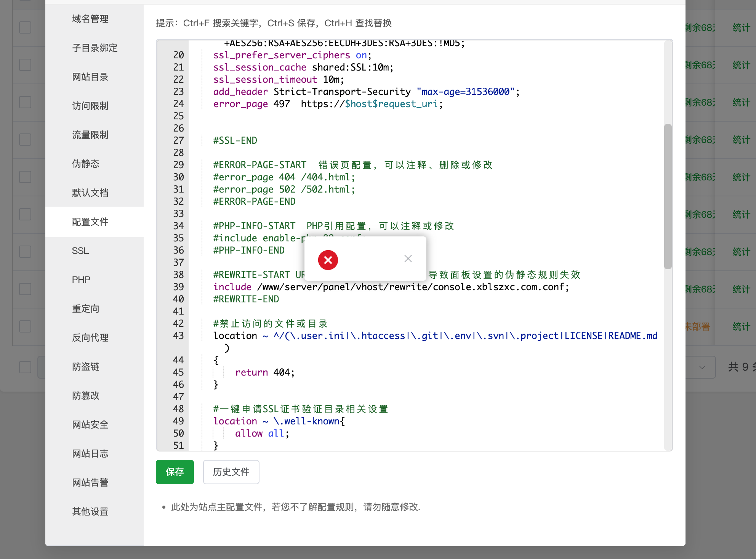Tick the sixth background site row checkbox
The width and height of the screenshot is (756, 559).
[25, 214]
